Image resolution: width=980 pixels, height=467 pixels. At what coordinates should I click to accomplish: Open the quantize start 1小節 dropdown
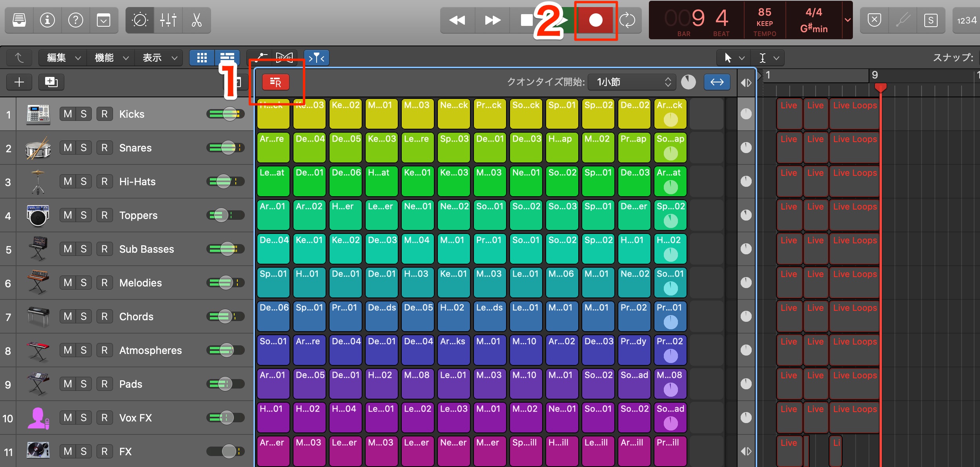tap(632, 82)
